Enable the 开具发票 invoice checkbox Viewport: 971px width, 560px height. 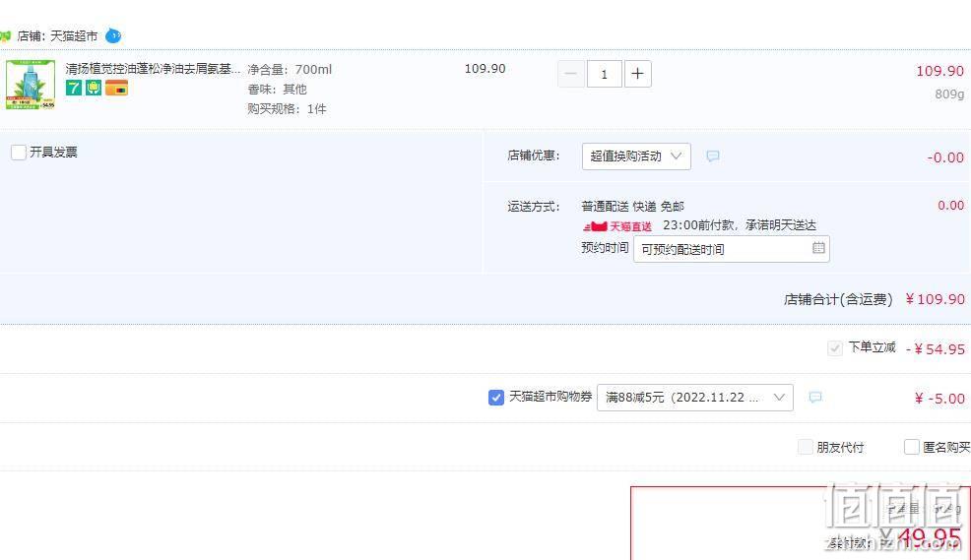coord(19,153)
